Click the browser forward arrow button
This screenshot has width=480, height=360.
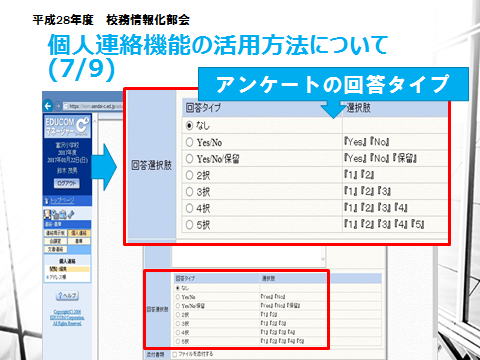point(58,106)
